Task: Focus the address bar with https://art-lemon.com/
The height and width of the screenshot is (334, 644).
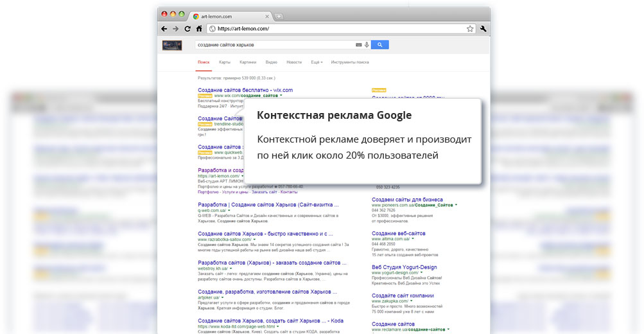Action: (341, 29)
